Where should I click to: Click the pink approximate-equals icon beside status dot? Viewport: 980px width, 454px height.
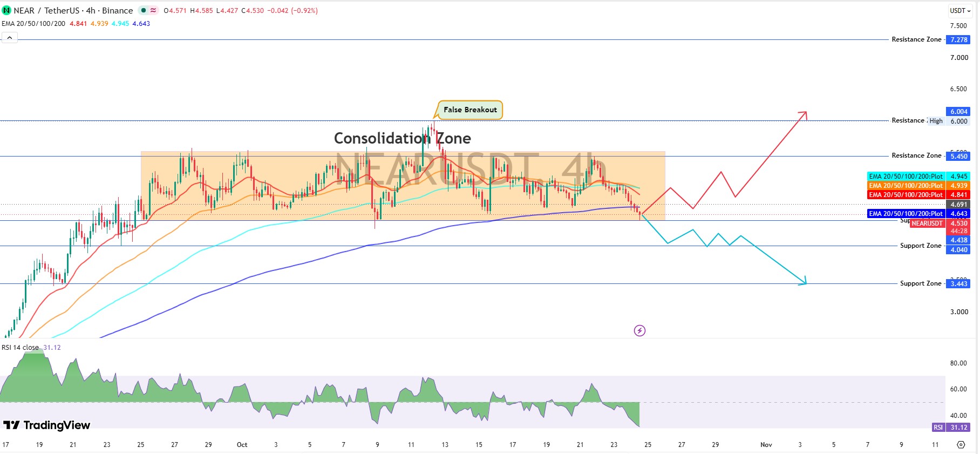click(x=153, y=10)
